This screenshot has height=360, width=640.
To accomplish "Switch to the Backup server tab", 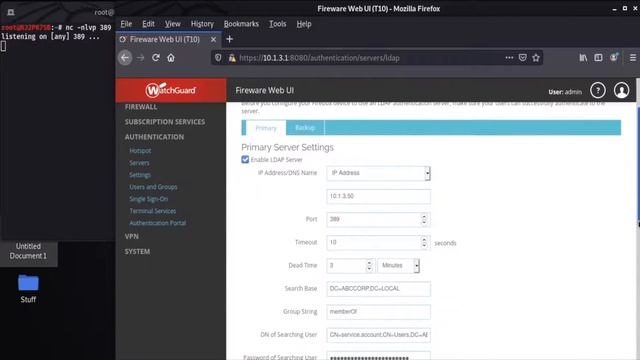I will click(305, 128).
